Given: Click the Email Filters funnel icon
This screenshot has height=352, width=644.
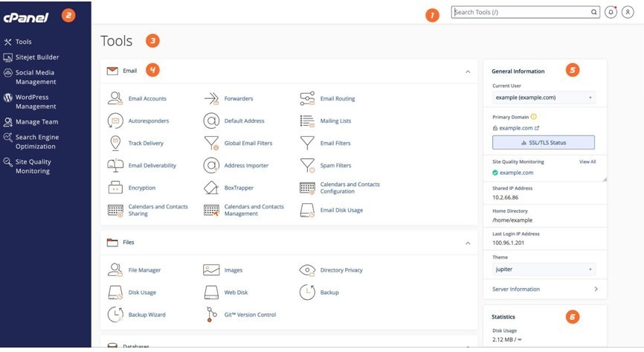Looking at the screenshot, I should [x=307, y=143].
